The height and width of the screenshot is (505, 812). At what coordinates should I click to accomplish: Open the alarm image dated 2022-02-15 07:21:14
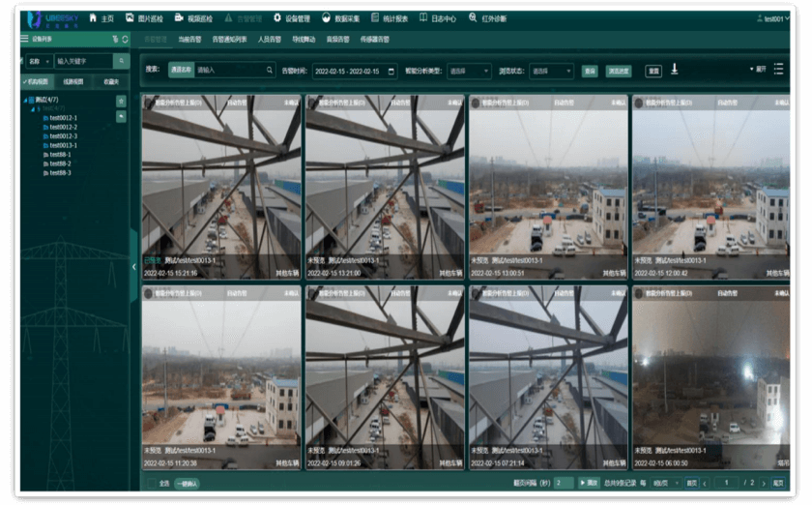tap(548, 378)
